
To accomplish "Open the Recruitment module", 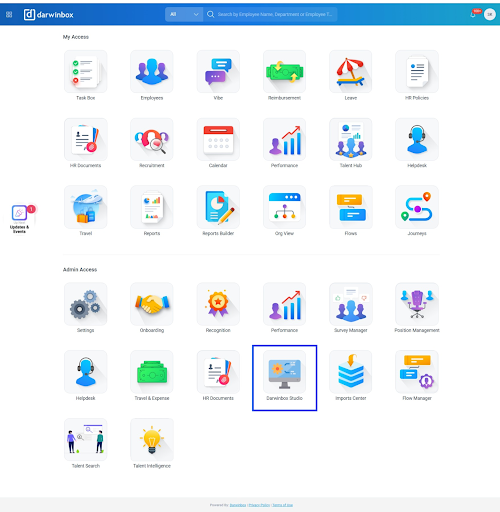I will (152, 139).
